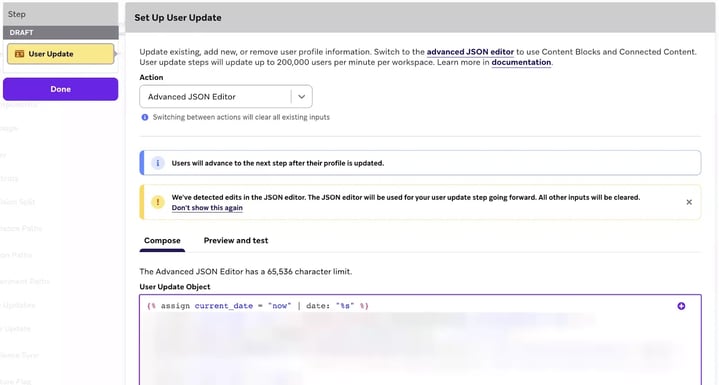
Task: Click the info icon beside switching actions note
Action: (145, 117)
